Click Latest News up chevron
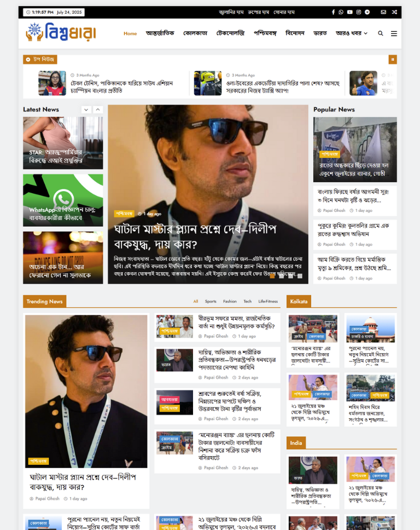The image size is (420, 530). 98,110
